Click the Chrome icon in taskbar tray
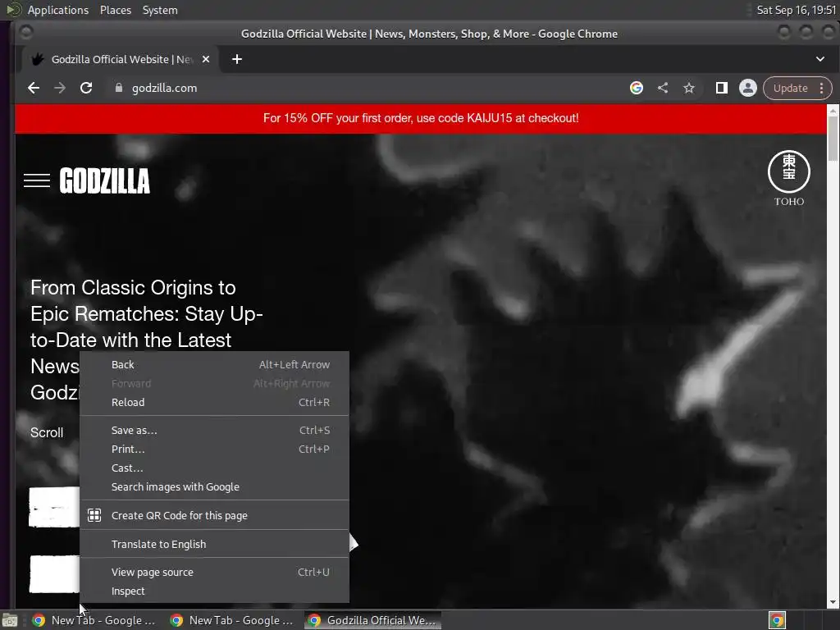 [x=777, y=620]
